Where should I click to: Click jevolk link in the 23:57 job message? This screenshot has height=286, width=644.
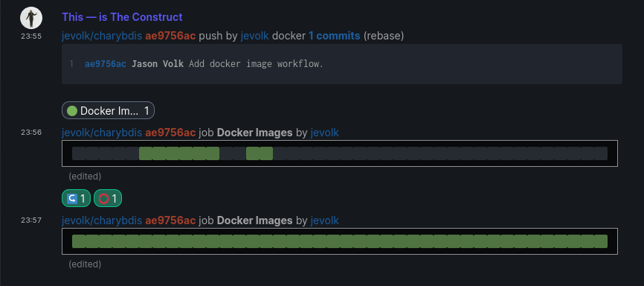324,220
